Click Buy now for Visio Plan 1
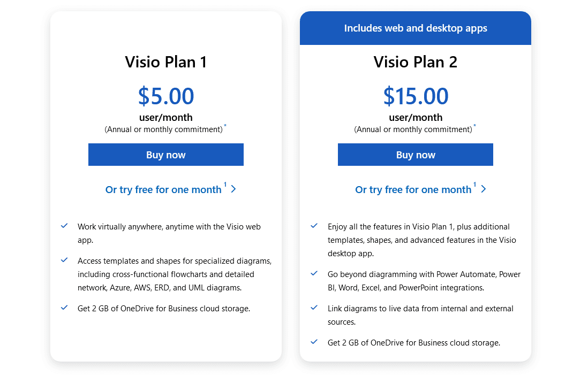588x376 pixels. 166,155
